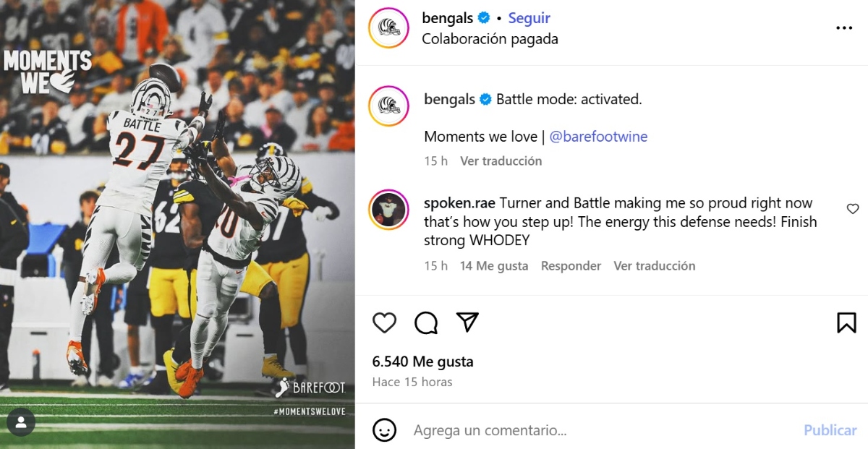Image resolution: width=868 pixels, height=449 pixels.
Task: Save post with bookmark icon
Action: click(846, 322)
